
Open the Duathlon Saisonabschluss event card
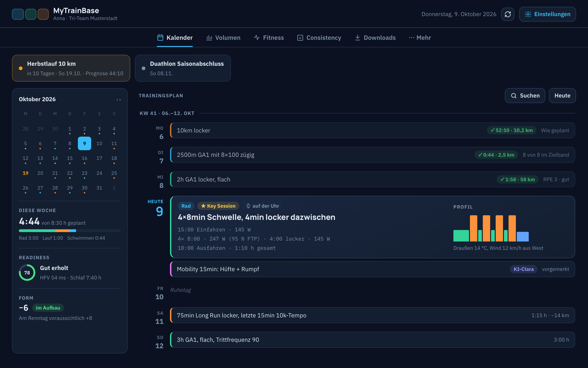[183, 68]
